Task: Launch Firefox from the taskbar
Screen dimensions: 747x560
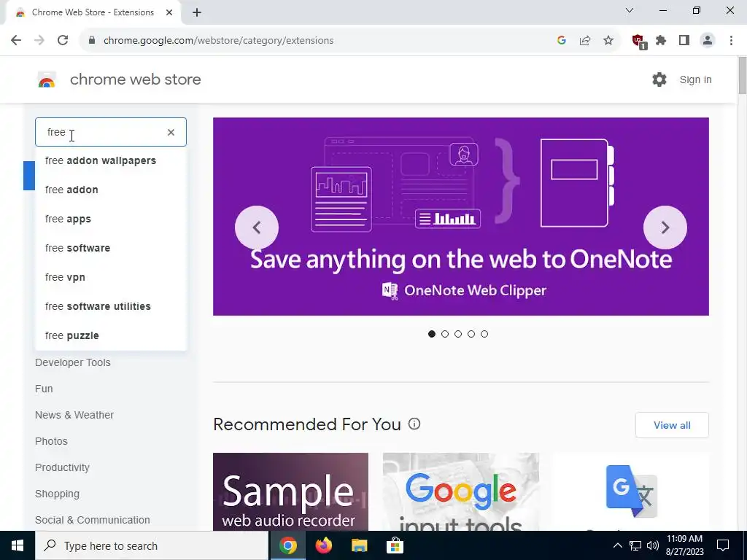Action: [x=324, y=545]
